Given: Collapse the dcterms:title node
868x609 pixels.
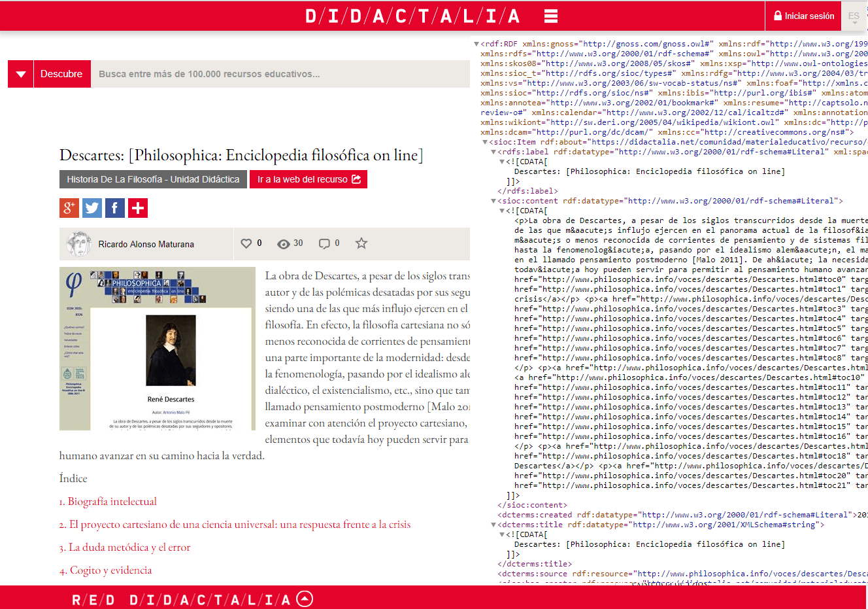Looking at the screenshot, I should click(493, 525).
